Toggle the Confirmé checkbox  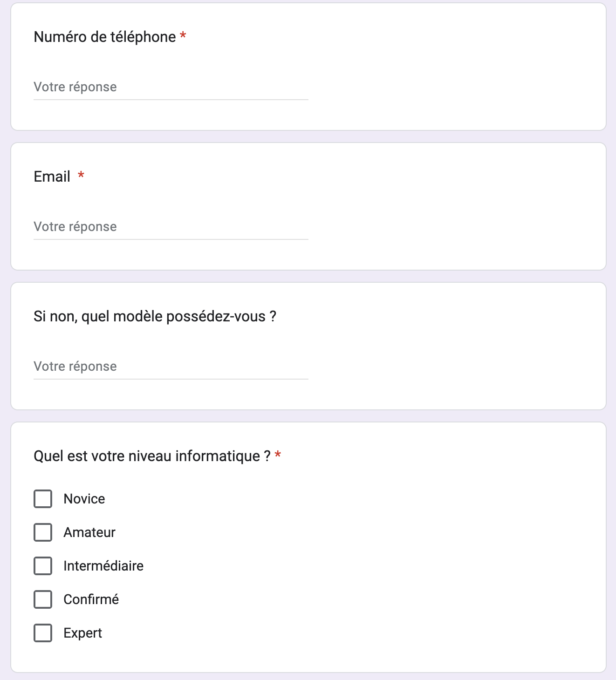point(43,599)
